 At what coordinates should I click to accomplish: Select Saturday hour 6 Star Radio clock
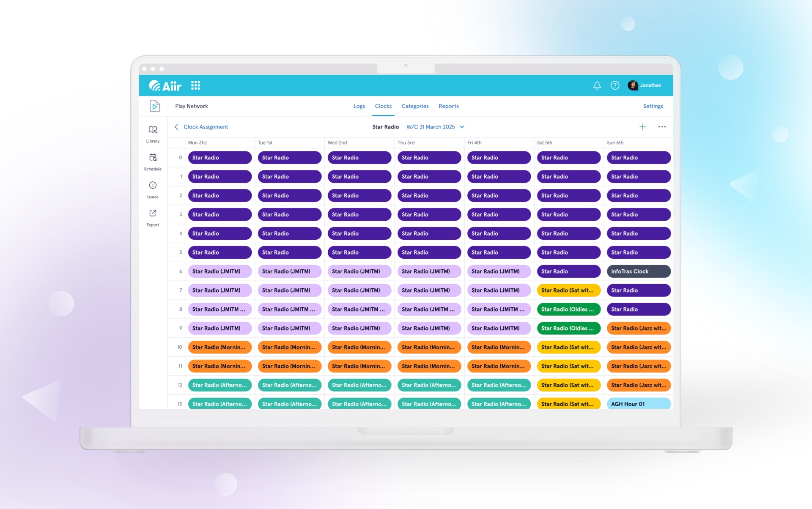569,271
